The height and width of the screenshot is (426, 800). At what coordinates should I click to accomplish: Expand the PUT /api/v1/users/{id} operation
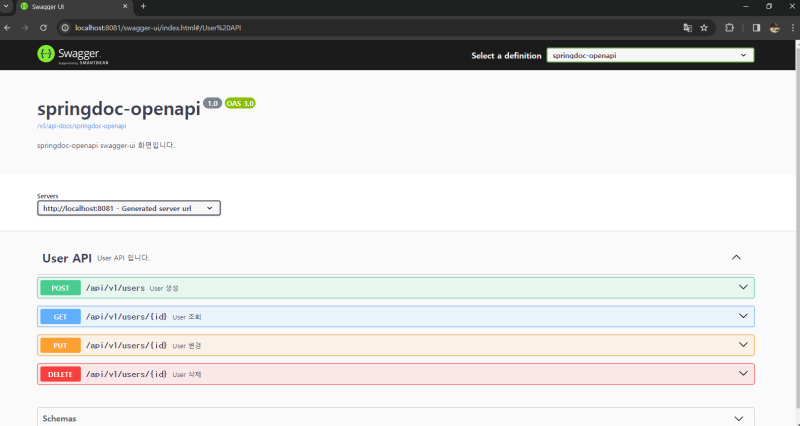[396, 345]
